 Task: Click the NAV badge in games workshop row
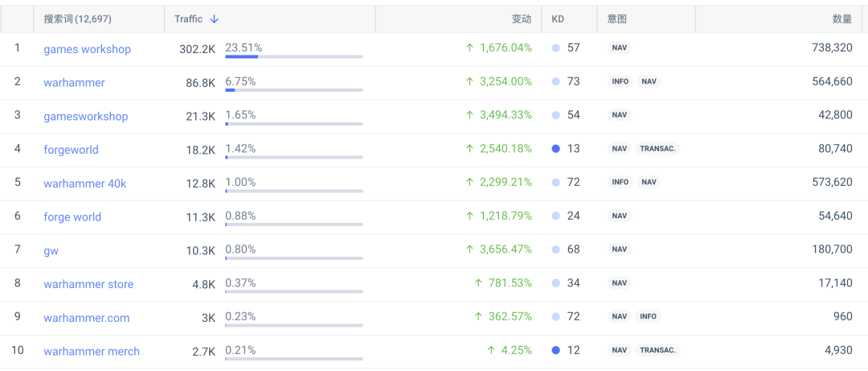[619, 48]
